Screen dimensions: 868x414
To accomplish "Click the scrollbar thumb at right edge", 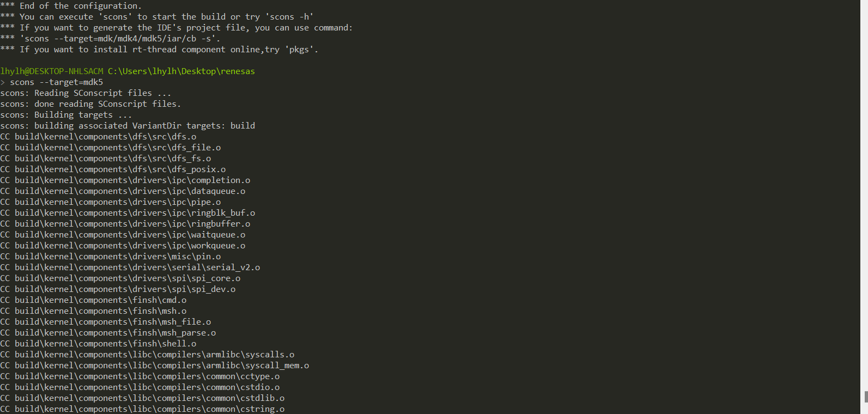I will point(866,397).
